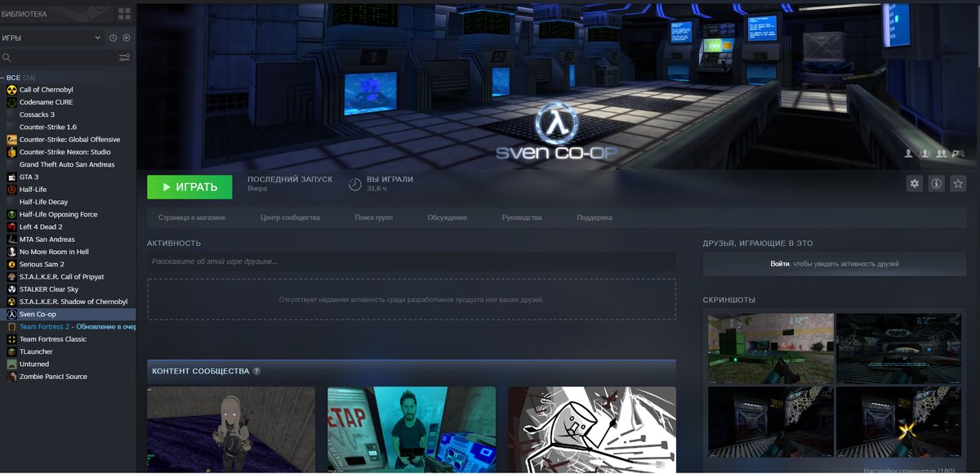Click the Zombie Panic! Source icon
Screen dimensions: 980x474
11,377
